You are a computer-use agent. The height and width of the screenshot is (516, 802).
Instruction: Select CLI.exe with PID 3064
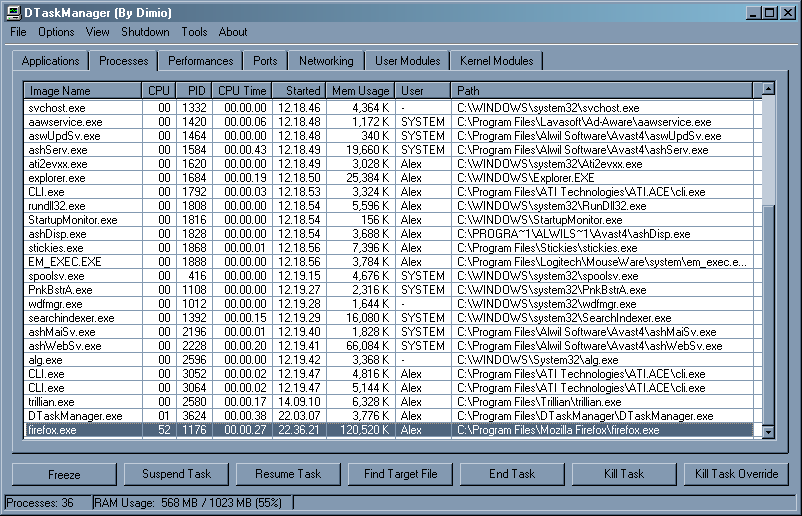[x=389, y=388]
